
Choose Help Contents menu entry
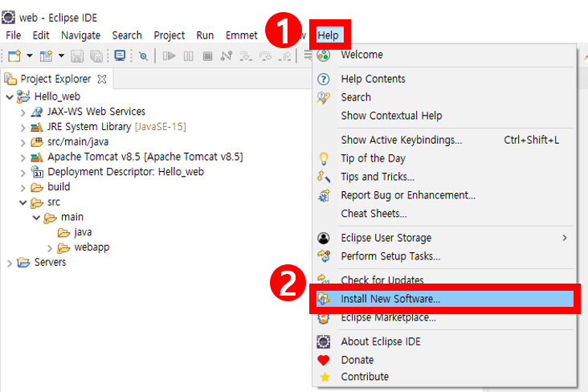pyautogui.click(x=444, y=79)
